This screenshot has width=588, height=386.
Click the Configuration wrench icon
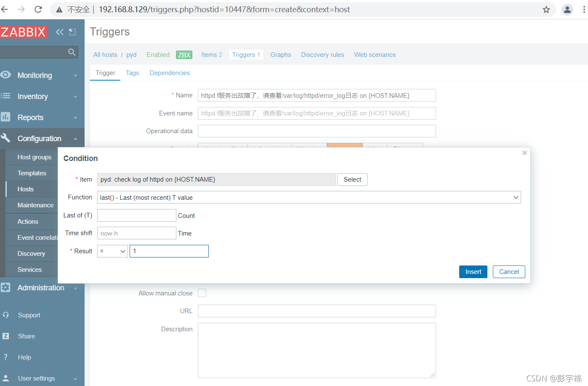[x=5, y=138]
